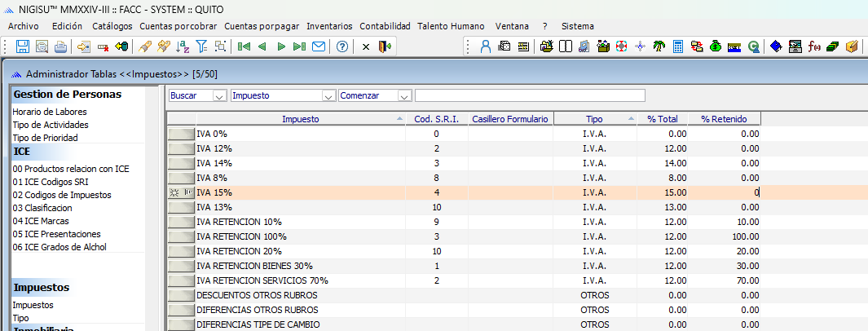Click the filter funnel icon
The height and width of the screenshot is (331, 868).
(201, 46)
